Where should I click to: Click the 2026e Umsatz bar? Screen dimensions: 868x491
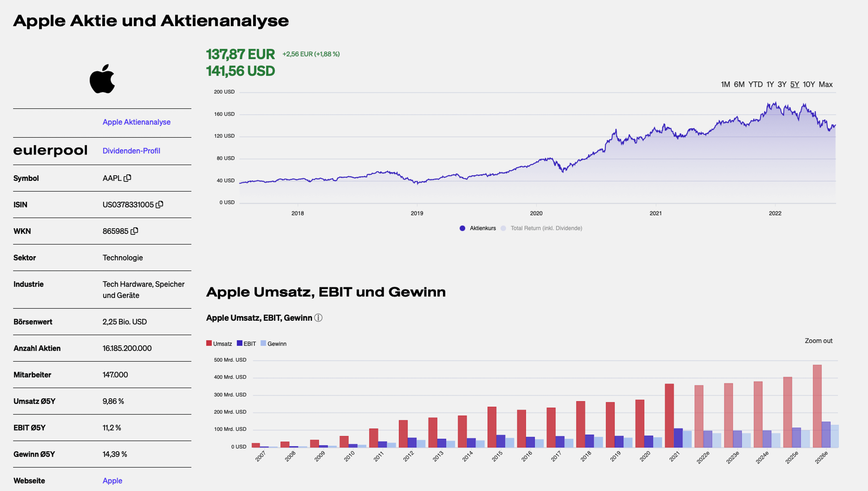[817, 406]
